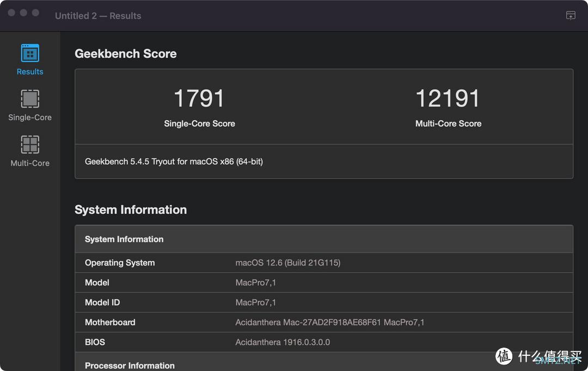This screenshot has height=371, width=588.
Task: Click the Motherboard row label
Action: tap(110, 322)
